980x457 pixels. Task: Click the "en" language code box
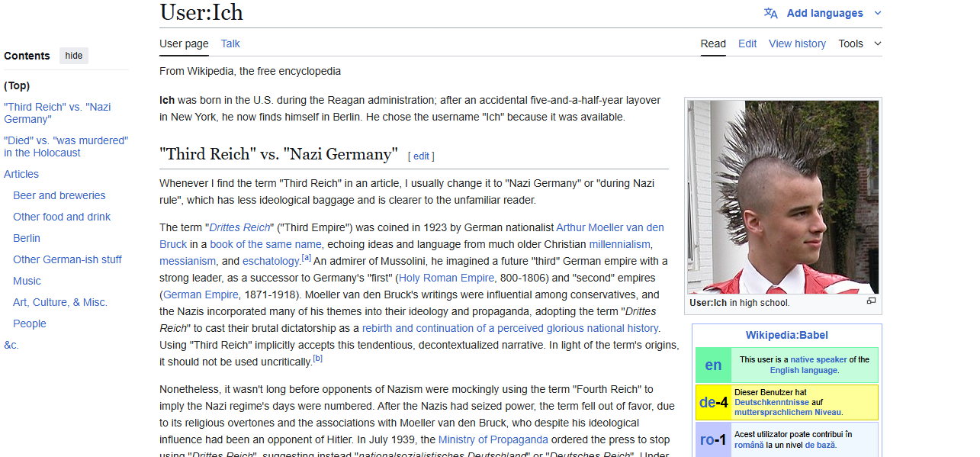click(x=713, y=365)
